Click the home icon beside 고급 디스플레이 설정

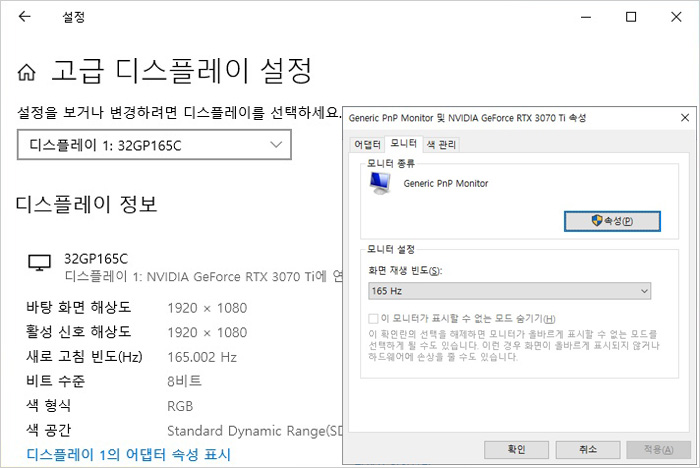click(28, 73)
